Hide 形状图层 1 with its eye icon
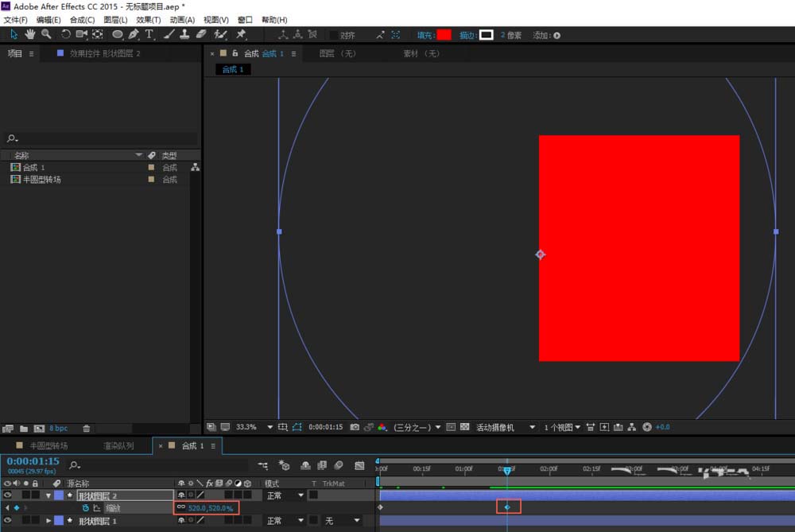The width and height of the screenshot is (795, 532). pos(9,521)
